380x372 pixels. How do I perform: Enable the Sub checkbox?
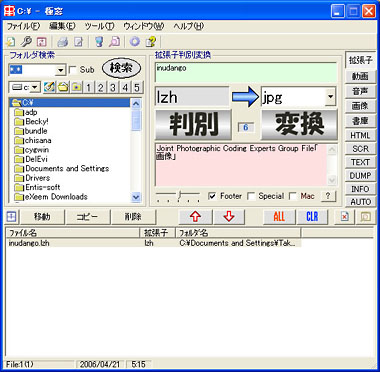(73, 70)
